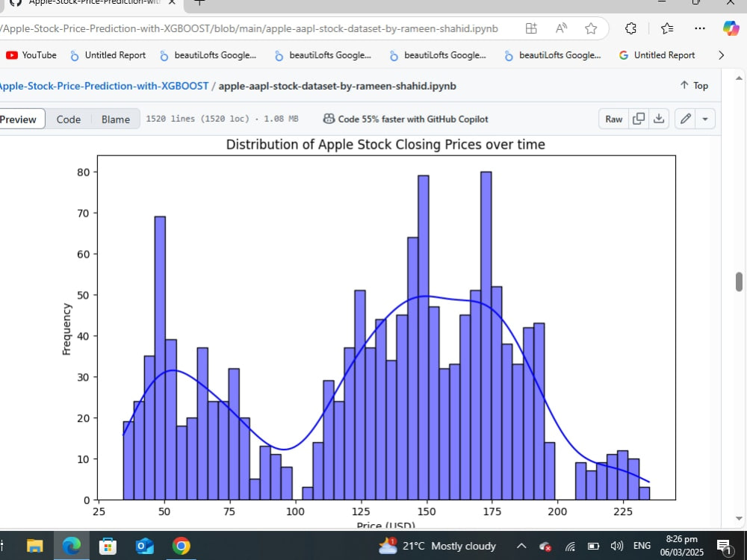This screenshot has height=560, width=747.
Task: Expand bookmarks bar overflow chevron
Action: 722,55
